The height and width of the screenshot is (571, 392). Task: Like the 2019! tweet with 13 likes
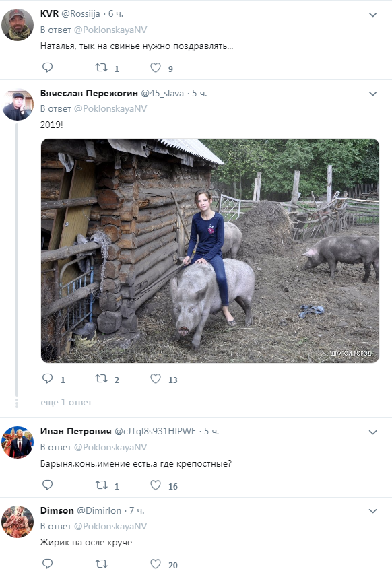coord(156,378)
